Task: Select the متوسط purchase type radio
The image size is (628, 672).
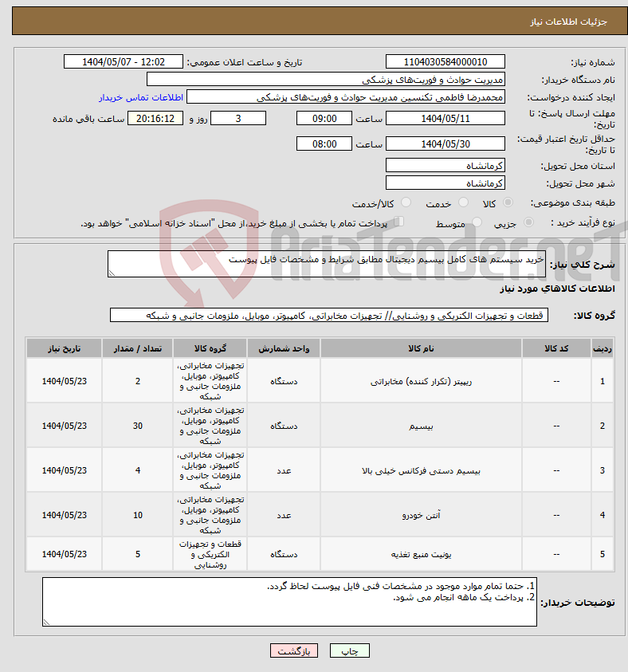Action: tap(477, 222)
